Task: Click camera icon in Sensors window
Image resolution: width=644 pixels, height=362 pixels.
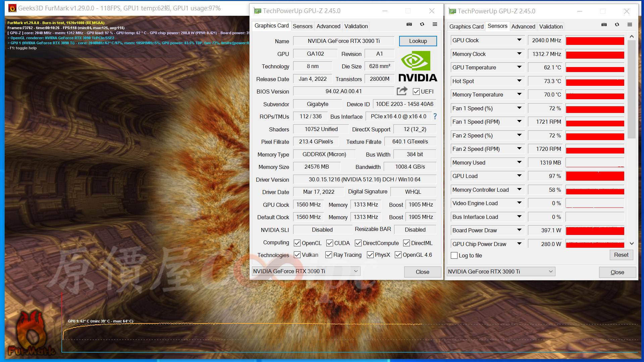Action: 604,24
